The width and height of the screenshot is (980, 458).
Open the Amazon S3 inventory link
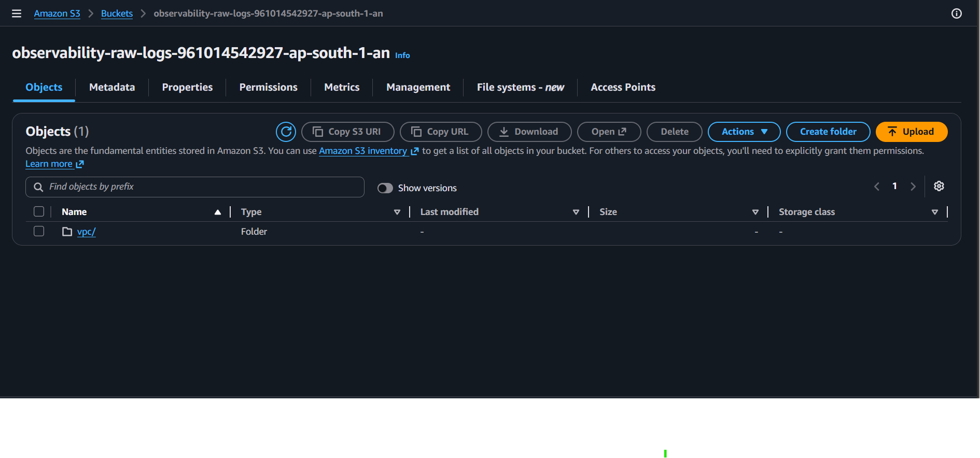[369, 151]
